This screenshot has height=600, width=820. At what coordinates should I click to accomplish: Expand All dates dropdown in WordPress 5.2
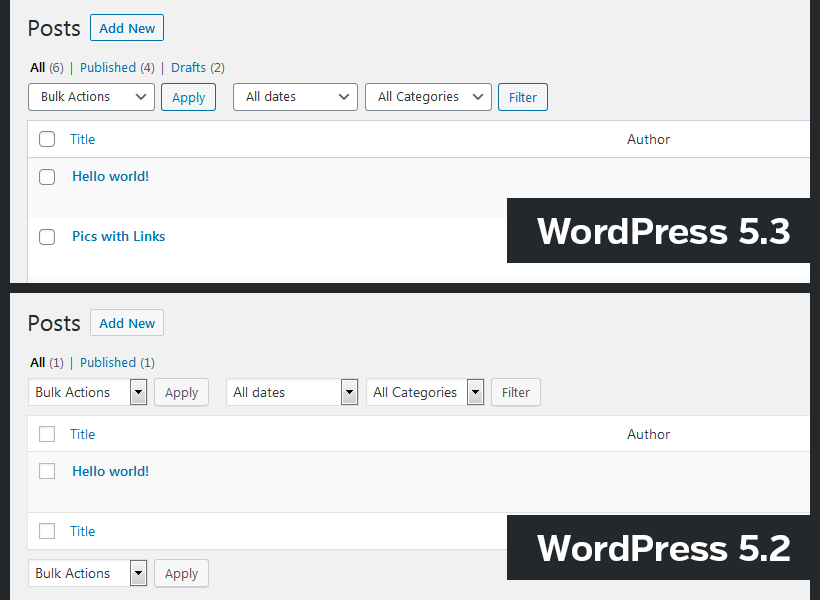click(292, 392)
